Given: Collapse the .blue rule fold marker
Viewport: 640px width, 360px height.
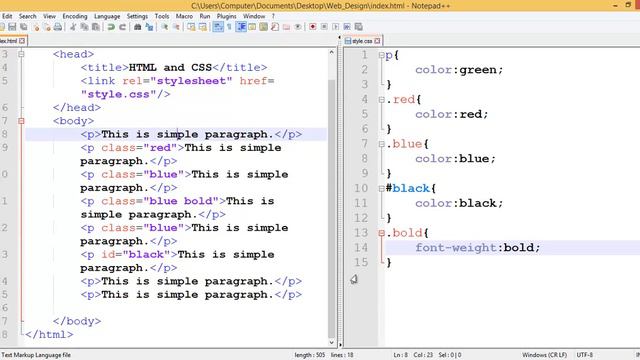Looking at the screenshot, I should pyautogui.click(x=381, y=144).
